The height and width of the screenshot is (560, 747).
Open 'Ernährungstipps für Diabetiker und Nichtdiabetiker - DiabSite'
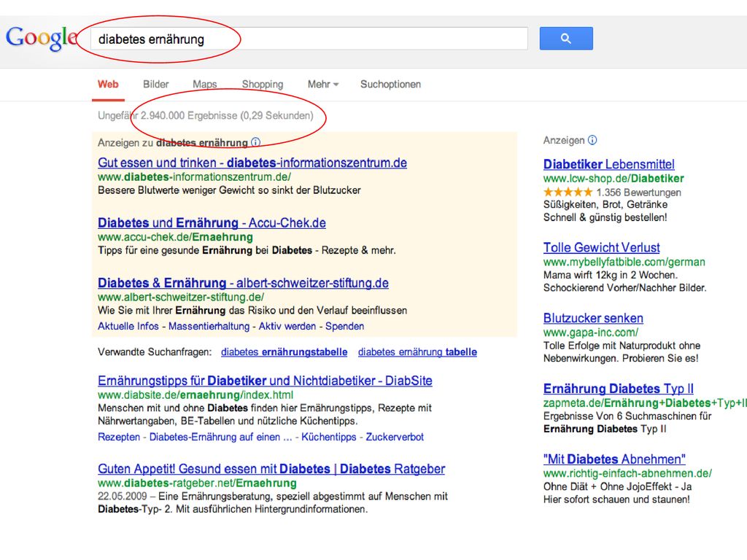[266, 381]
